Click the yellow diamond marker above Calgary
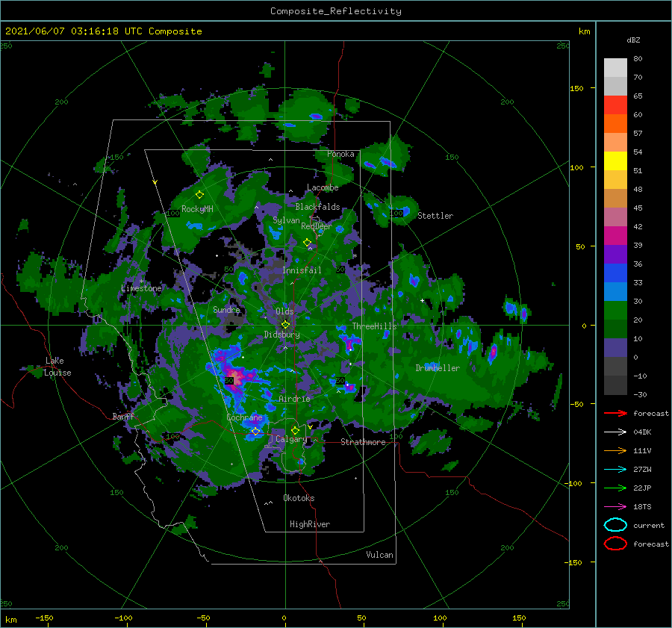 (295, 430)
